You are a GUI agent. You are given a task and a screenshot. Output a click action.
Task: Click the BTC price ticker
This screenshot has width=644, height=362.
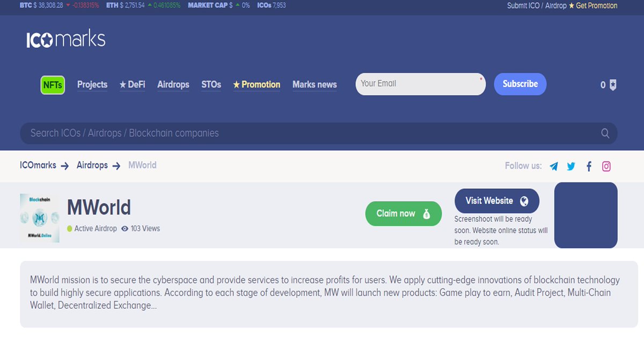[x=60, y=5]
